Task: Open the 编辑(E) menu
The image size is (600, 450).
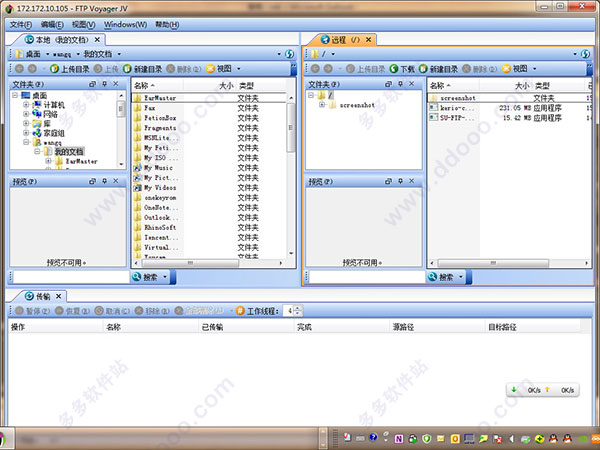Action: click(x=52, y=25)
